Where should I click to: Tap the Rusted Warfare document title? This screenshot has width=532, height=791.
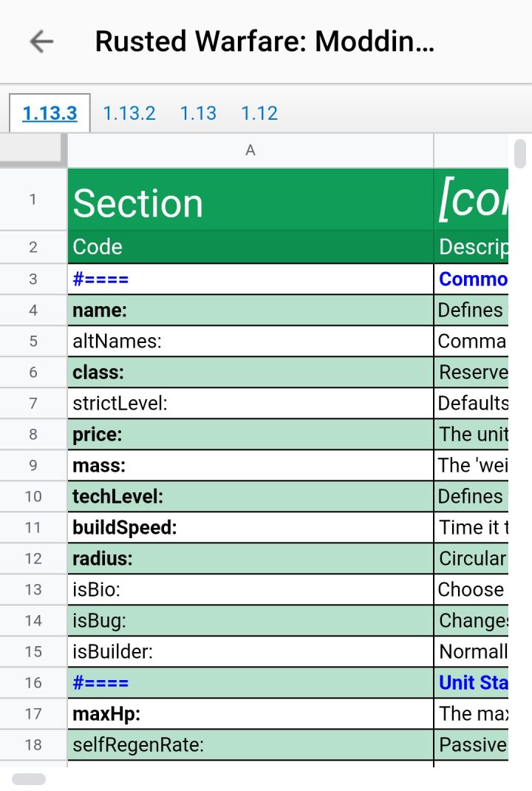click(265, 41)
